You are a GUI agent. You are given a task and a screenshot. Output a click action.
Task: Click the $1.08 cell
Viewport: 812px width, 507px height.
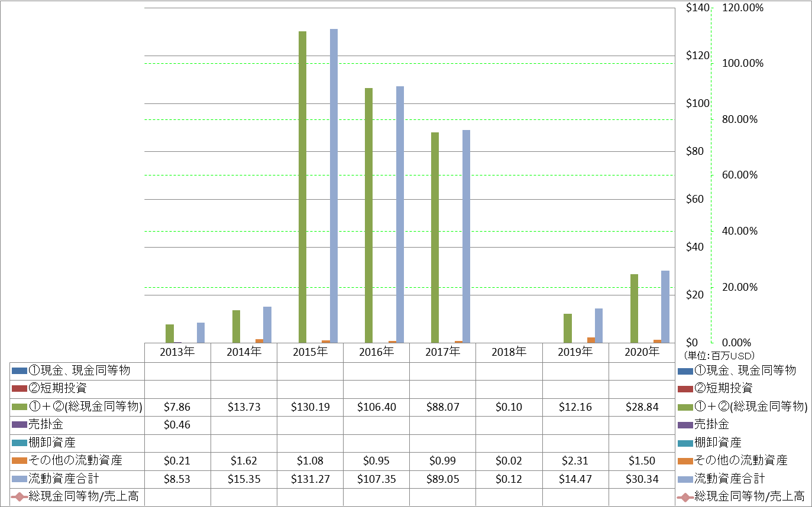pyautogui.click(x=310, y=461)
